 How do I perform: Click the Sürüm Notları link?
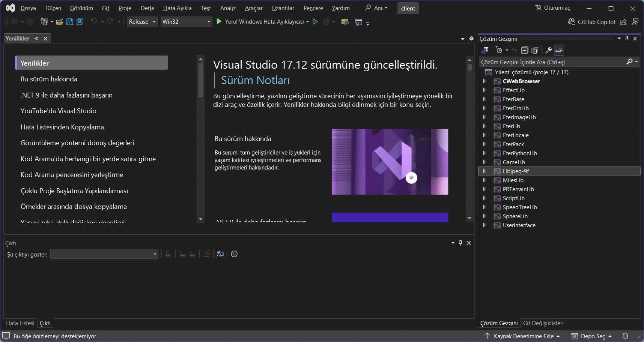tap(255, 80)
